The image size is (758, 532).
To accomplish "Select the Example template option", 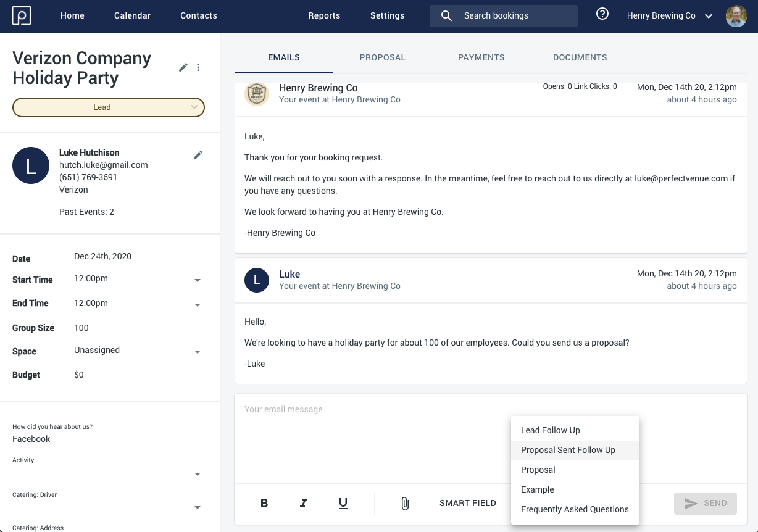I will (x=575, y=489).
